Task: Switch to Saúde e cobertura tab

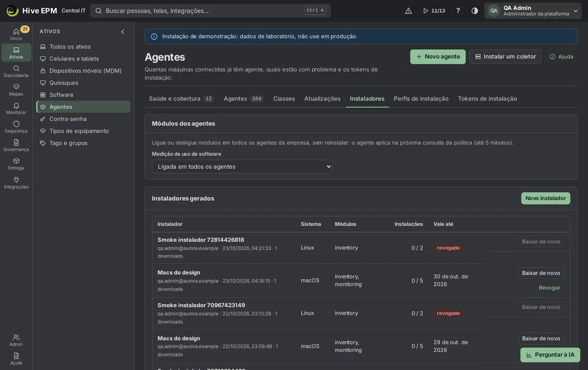Action: [x=182, y=99]
